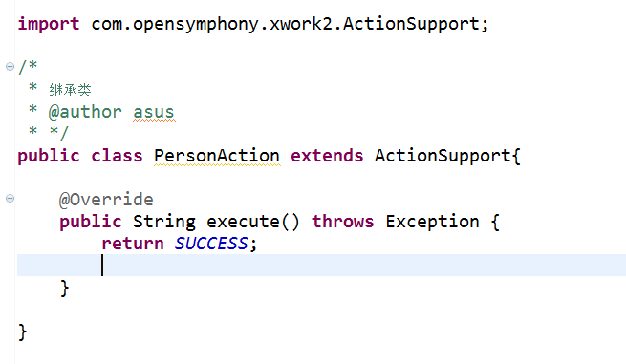Image resolution: width=626 pixels, height=364 pixels.
Task: Click the Exception type in throws clause
Action: coord(432,222)
